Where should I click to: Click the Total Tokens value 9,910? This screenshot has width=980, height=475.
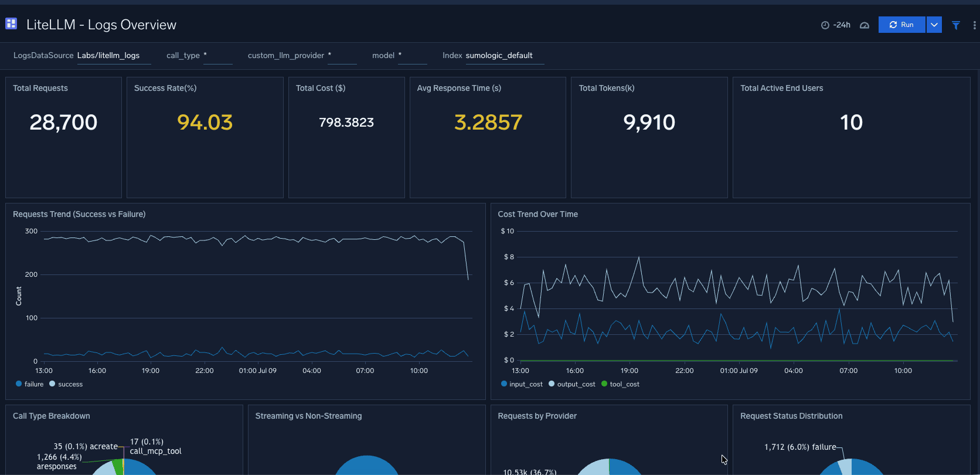point(649,122)
